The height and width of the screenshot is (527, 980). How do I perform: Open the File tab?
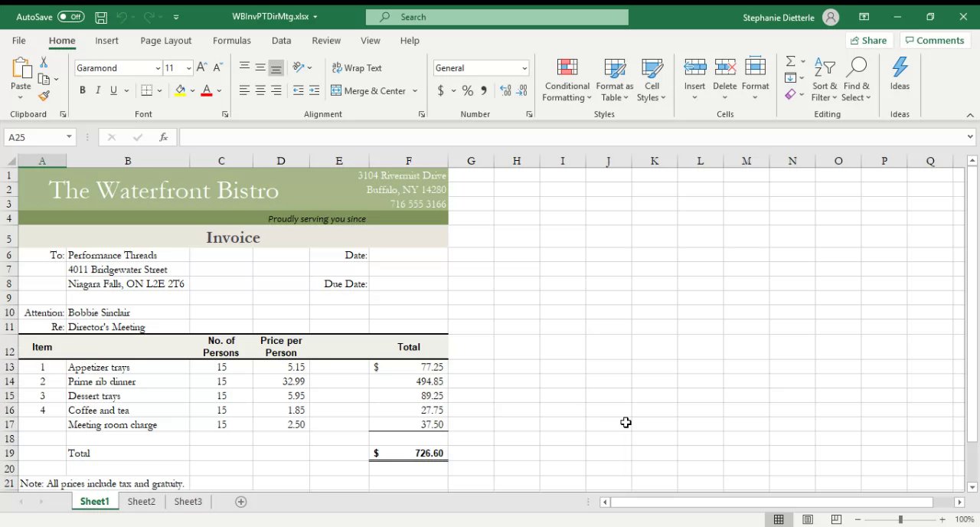point(18,41)
